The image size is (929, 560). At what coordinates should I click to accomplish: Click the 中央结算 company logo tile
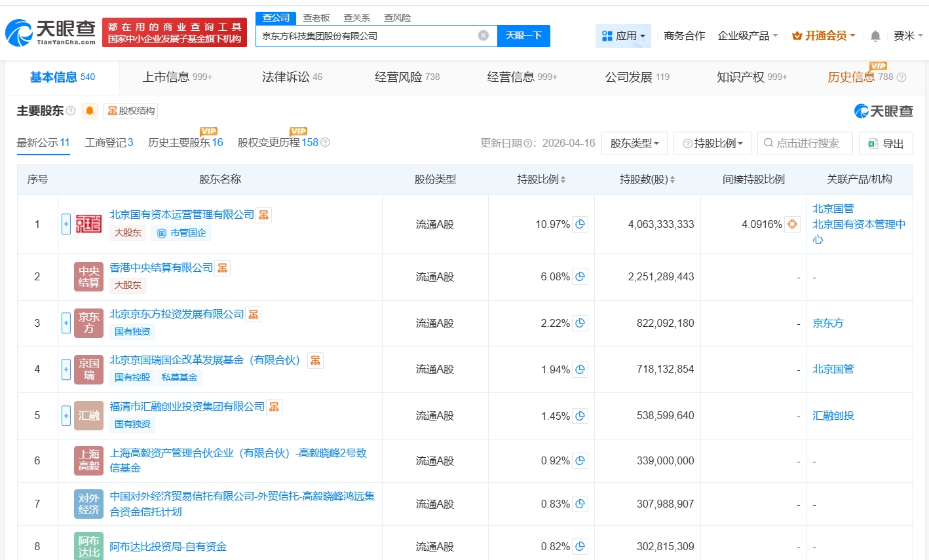click(88, 276)
